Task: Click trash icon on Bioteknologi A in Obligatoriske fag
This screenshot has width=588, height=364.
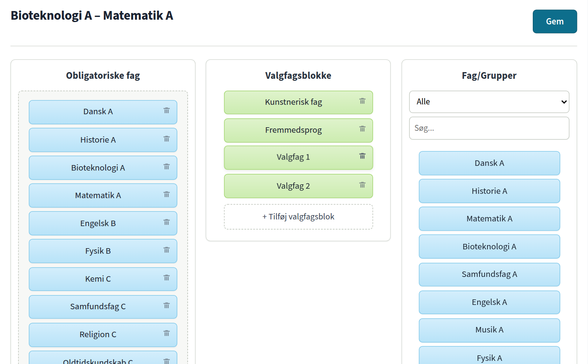Action: (x=166, y=167)
